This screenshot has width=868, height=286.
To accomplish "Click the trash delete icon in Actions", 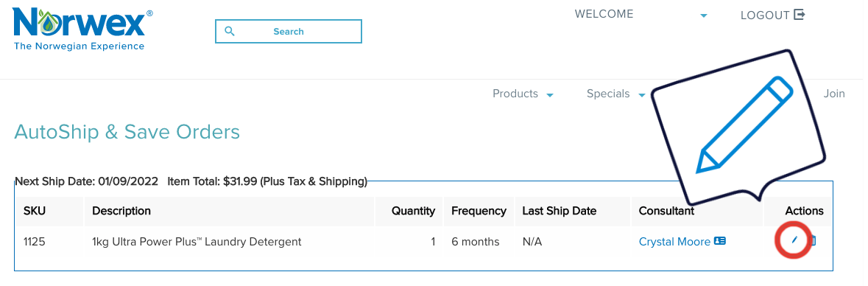I will (814, 240).
